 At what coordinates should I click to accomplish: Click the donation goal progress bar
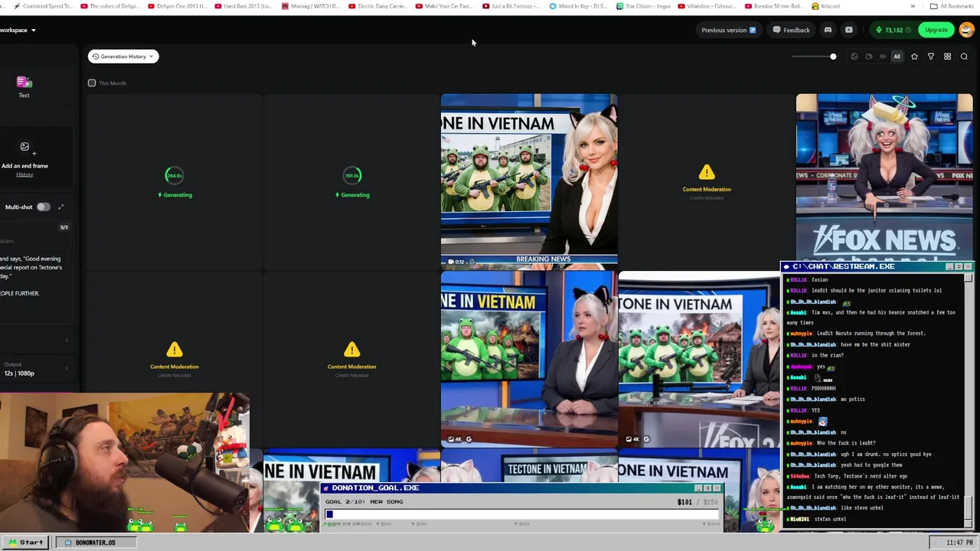click(523, 514)
